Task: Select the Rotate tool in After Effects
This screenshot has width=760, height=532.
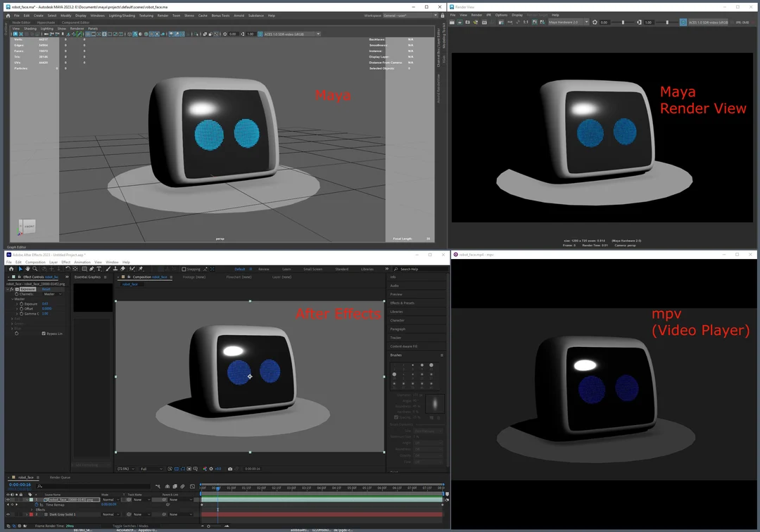Action: [68, 269]
